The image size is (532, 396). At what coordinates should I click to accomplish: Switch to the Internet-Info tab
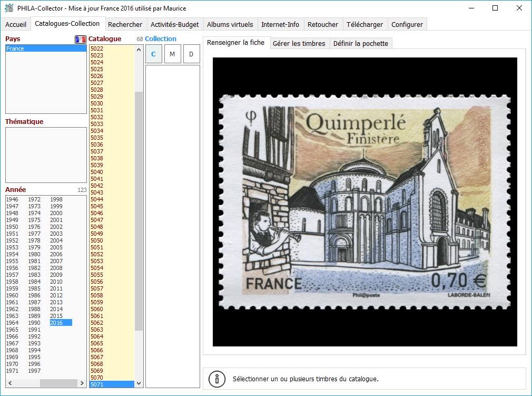[280, 24]
